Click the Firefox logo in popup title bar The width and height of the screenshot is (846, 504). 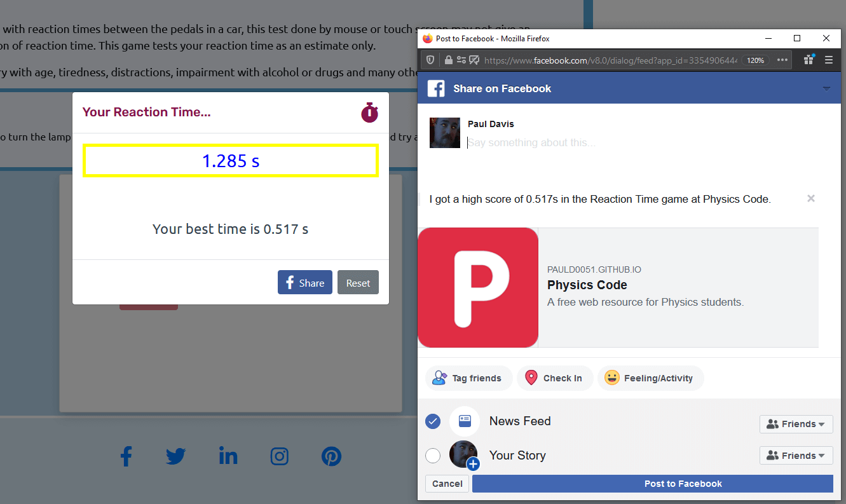(x=428, y=39)
